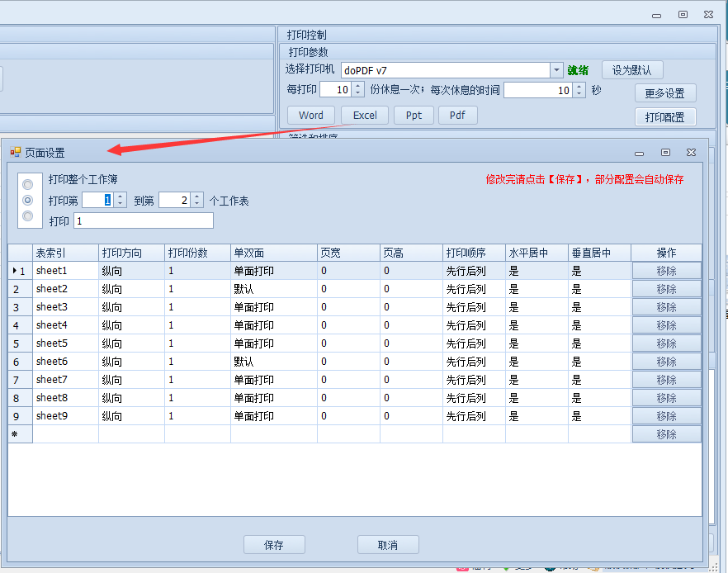Minimize the 页面设置 dialog

(640, 153)
